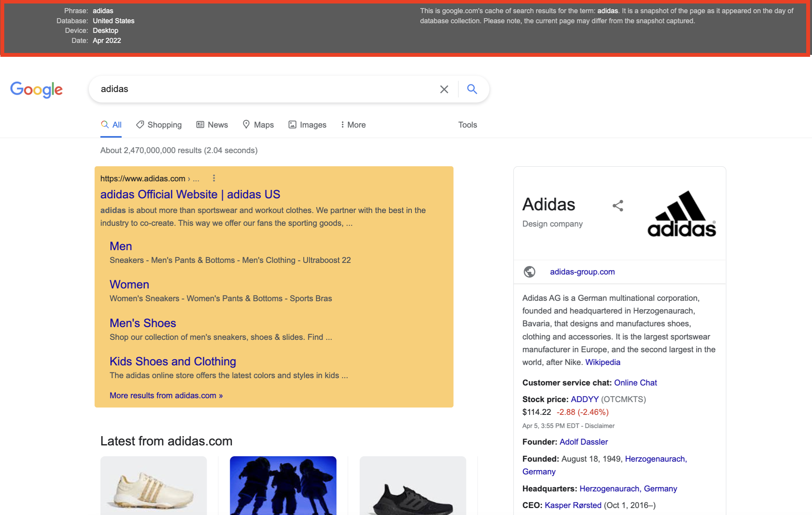Open the three-dot menu beside the adidas.com result
Screen dimensions: 812x515
tap(214, 178)
